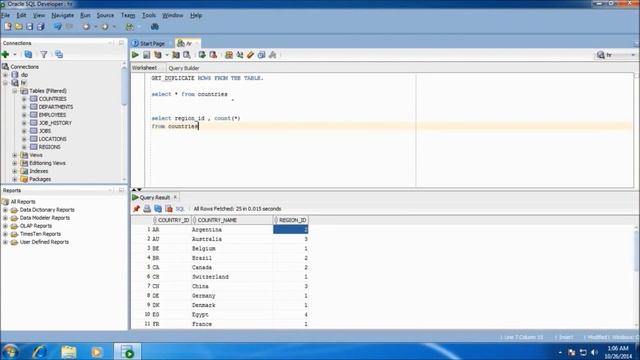Viewport: 640px width, 360px height.
Task: Click the Forward navigation arrow icon
Action: coord(105,27)
